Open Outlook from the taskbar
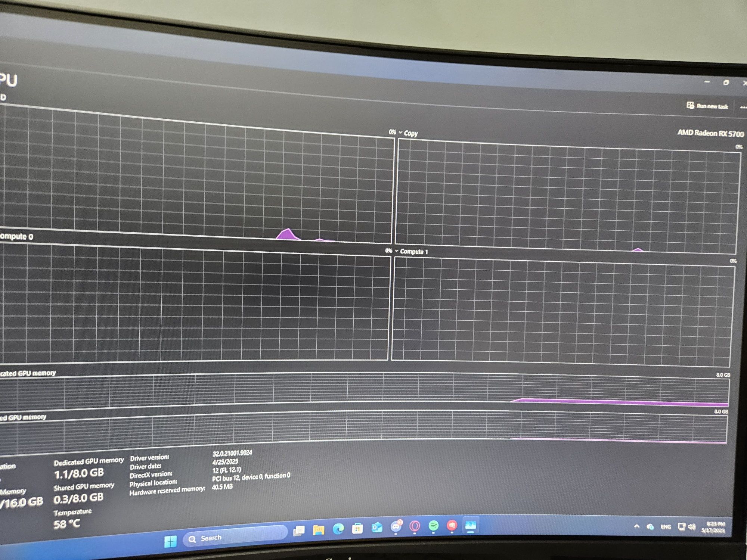 coord(376,527)
